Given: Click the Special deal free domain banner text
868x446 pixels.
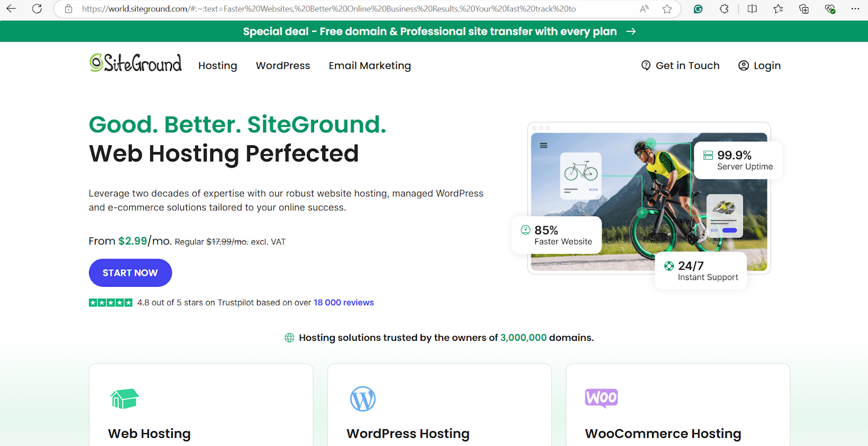Looking at the screenshot, I should (x=430, y=31).
